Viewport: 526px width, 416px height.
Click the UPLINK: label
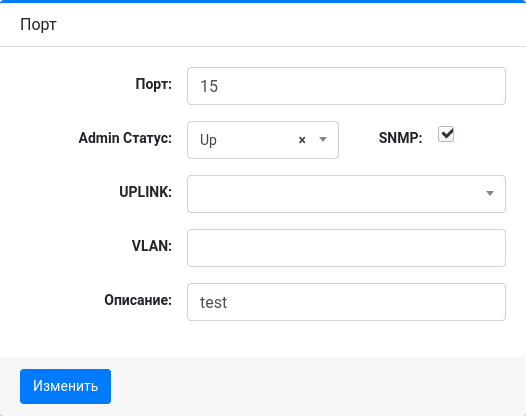click(146, 192)
